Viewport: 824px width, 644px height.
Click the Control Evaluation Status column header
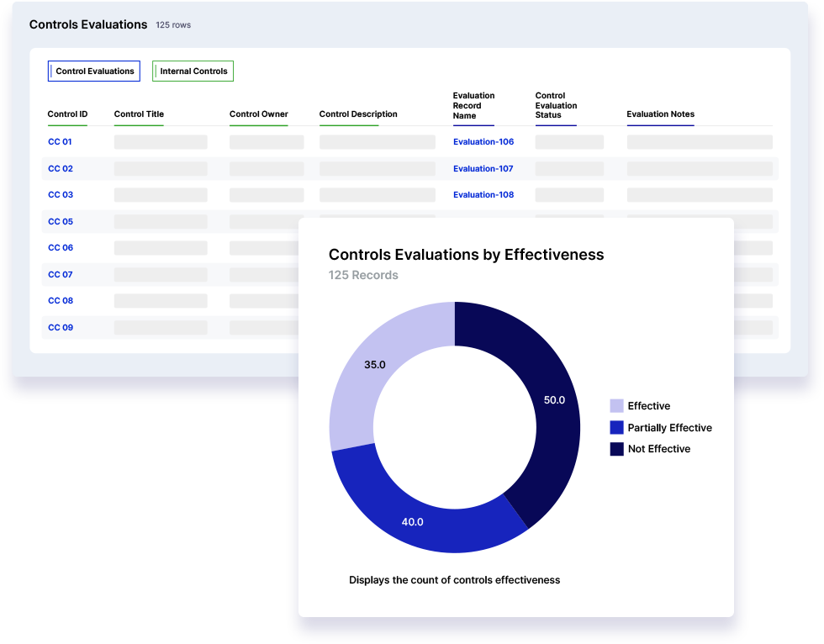point(556,106)
